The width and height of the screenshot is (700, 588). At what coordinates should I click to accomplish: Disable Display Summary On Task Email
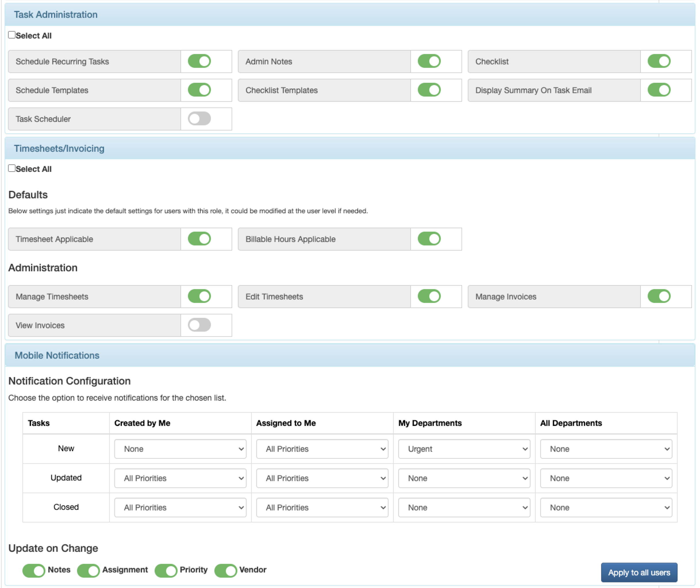click(x=659, y=90)
